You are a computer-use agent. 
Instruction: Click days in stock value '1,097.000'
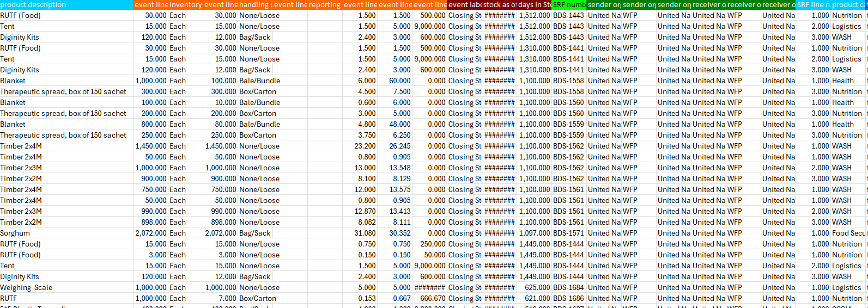tap(535, 233)
